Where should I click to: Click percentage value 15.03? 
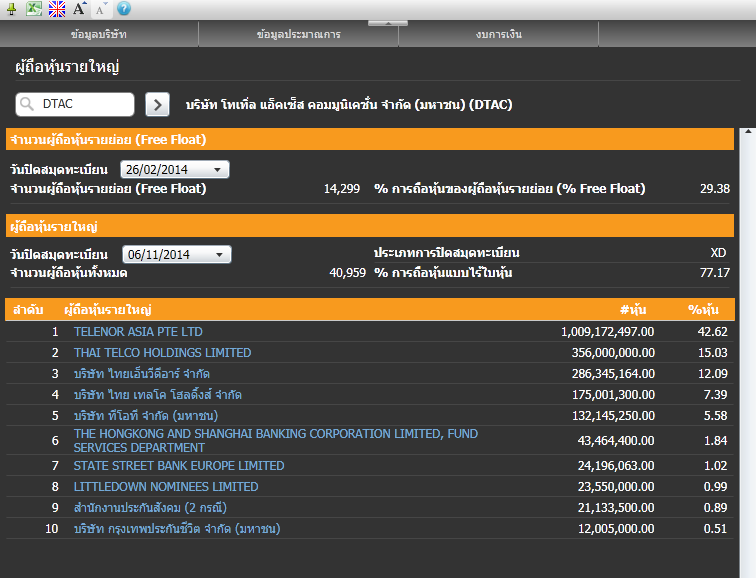(x=713, y=353)
